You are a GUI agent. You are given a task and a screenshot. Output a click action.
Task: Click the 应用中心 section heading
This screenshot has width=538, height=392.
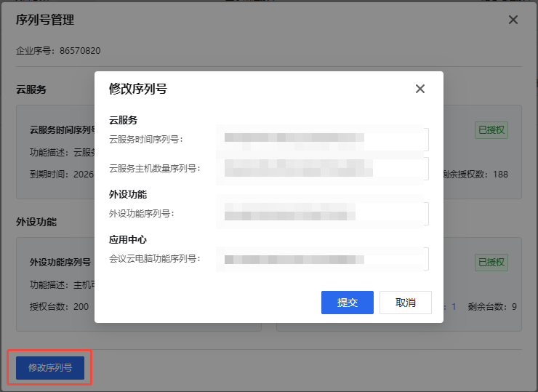129,239
